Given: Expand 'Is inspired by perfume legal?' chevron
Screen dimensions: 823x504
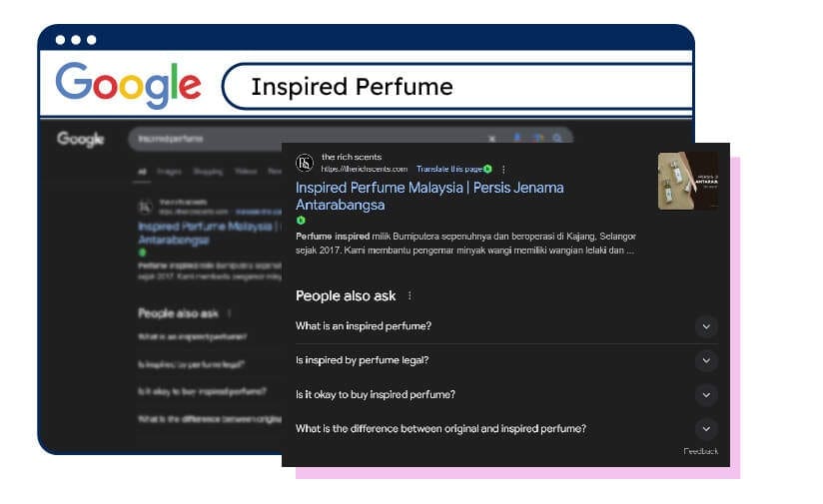Looking at the screenshot, I should tap(706, 361).
